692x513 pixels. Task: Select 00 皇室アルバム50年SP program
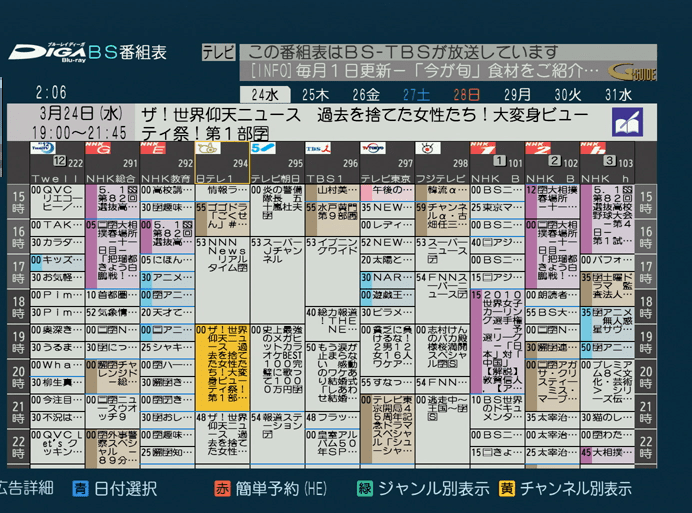pos(332,446)
